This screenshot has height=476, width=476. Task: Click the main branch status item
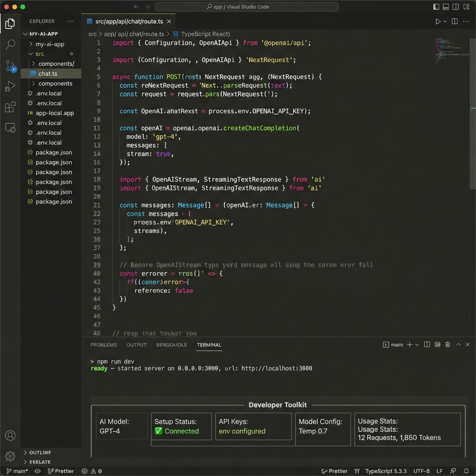click(x=17, y=471)
